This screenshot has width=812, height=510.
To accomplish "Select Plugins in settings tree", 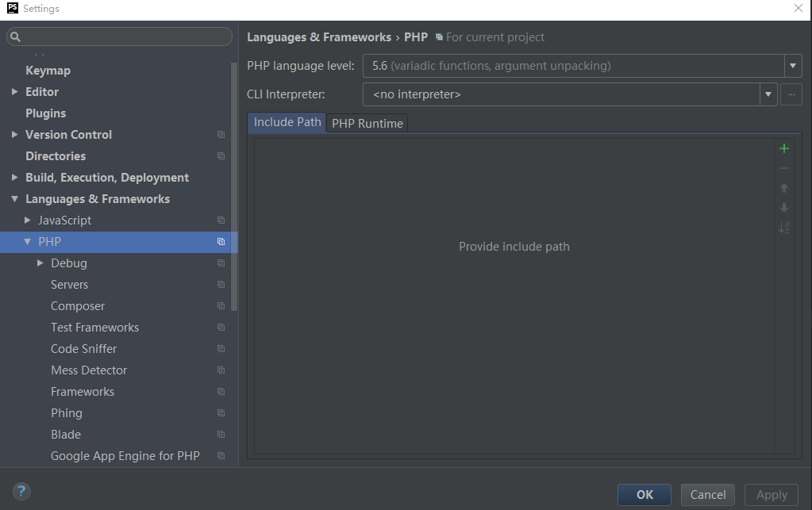I will point(45,113).
